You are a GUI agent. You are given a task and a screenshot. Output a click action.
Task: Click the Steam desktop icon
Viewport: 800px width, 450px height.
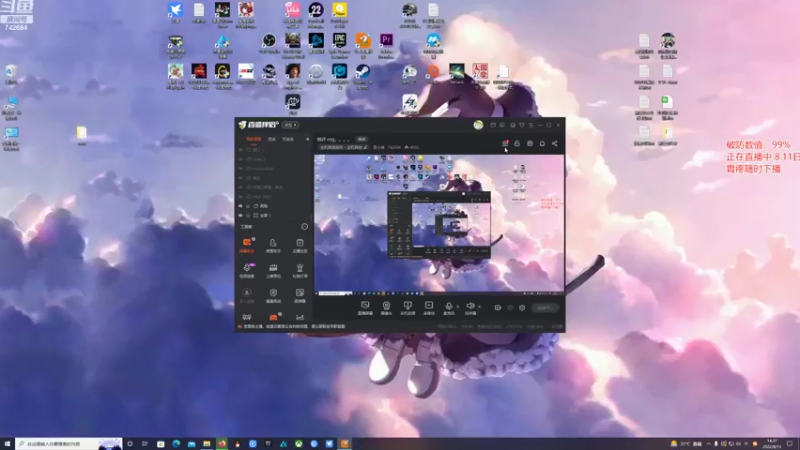363,76
